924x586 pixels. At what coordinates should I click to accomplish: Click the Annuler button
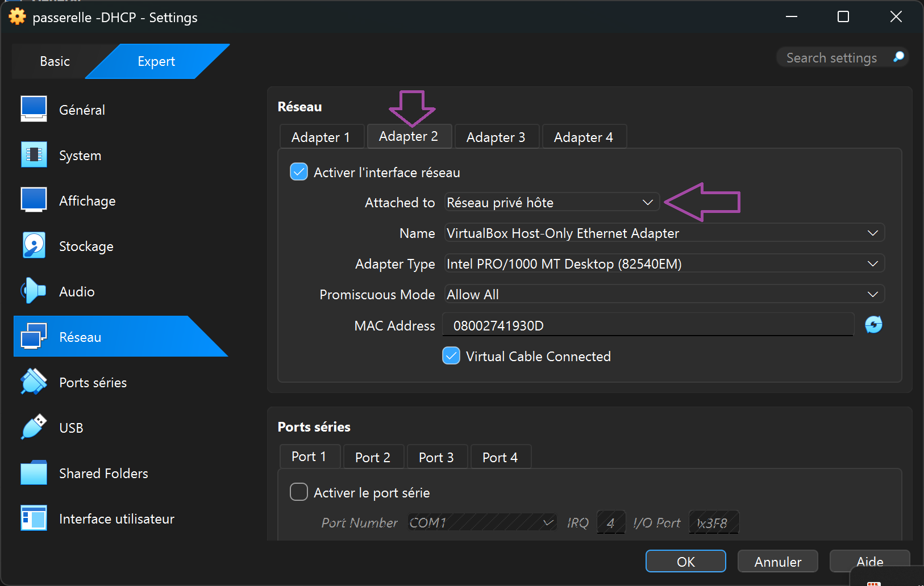click(777, 562)
